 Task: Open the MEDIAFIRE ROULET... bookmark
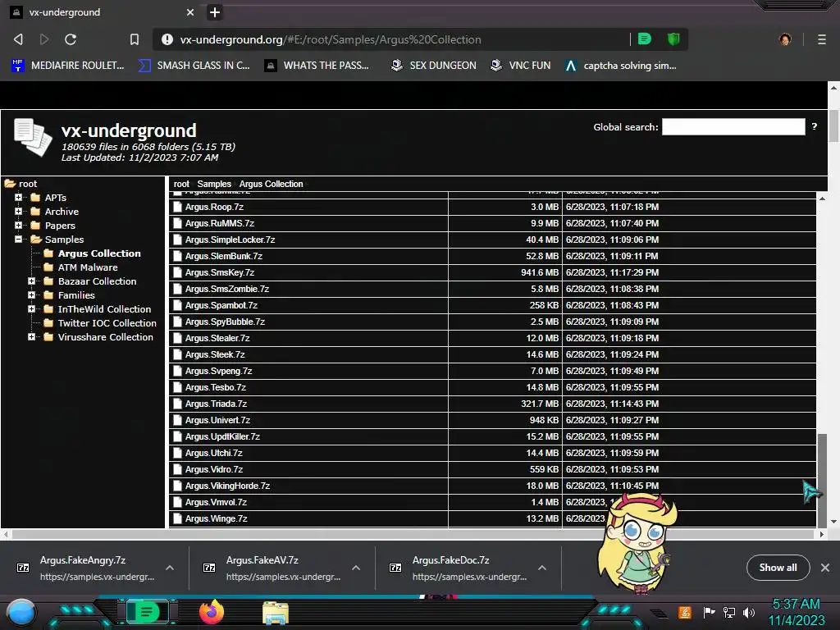(67, 66)
